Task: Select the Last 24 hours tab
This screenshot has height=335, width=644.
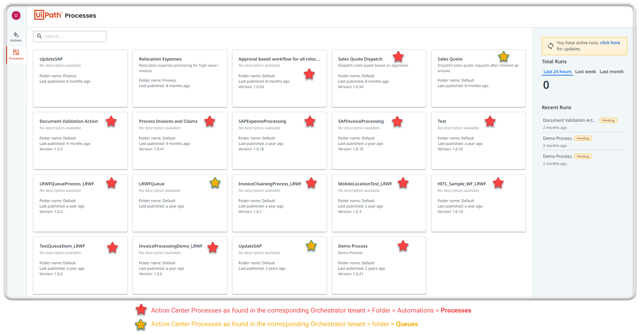Action: tap(557, 72)
